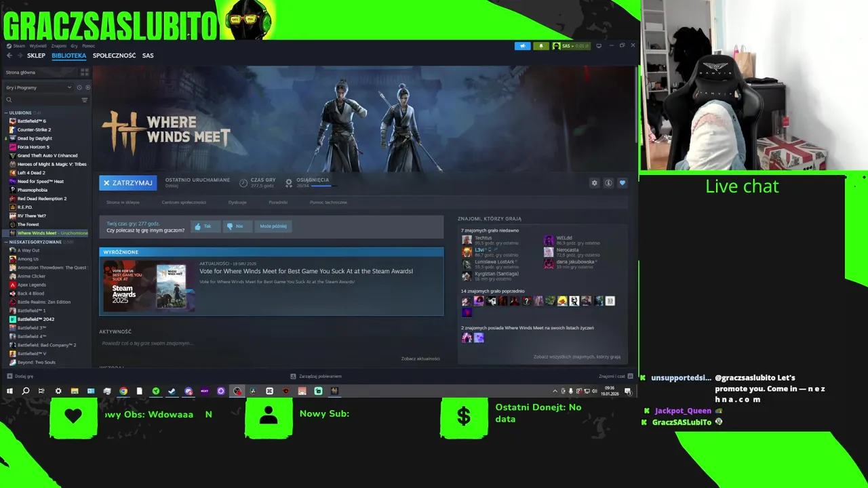The image size is (868, 488).
Task: Open Centrum społeczności link
Action: tap(184, 202)
